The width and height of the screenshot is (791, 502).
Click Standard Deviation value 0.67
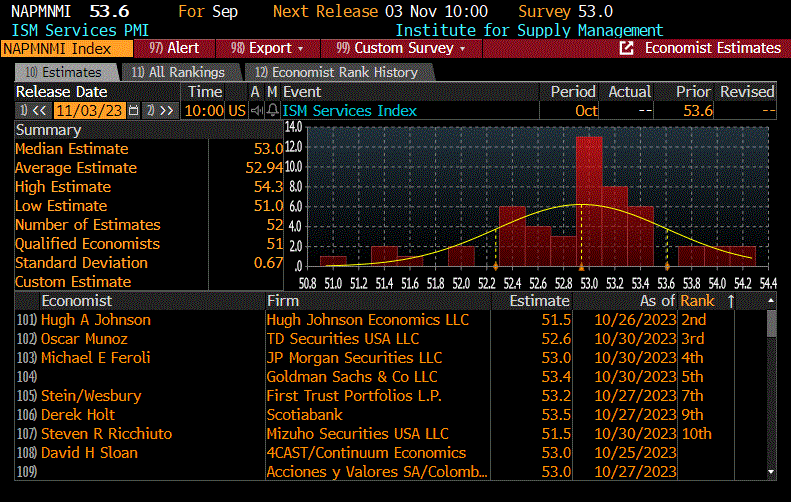point(268,263)
